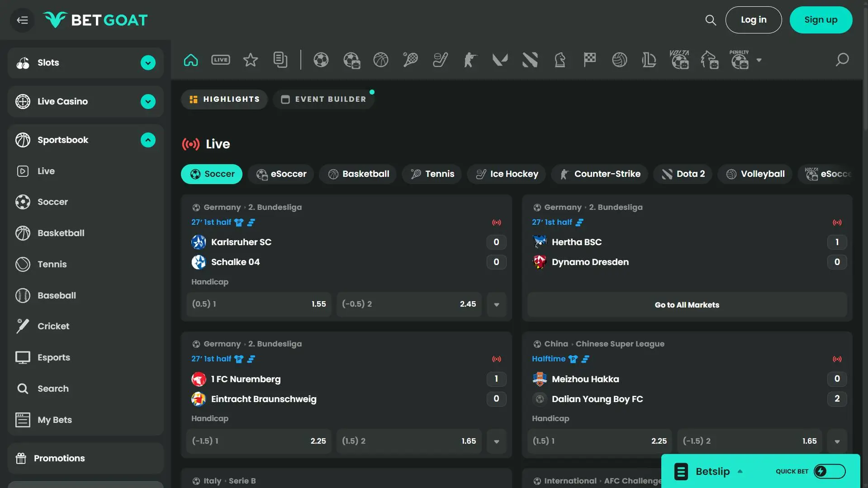
Task: Open the sportsbook home icon
Action: [191, 60]
